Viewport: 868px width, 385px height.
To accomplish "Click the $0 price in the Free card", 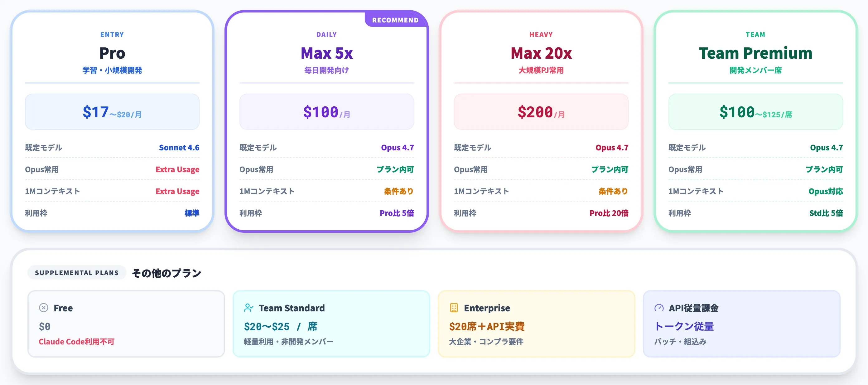I will [x=45, y=326].
